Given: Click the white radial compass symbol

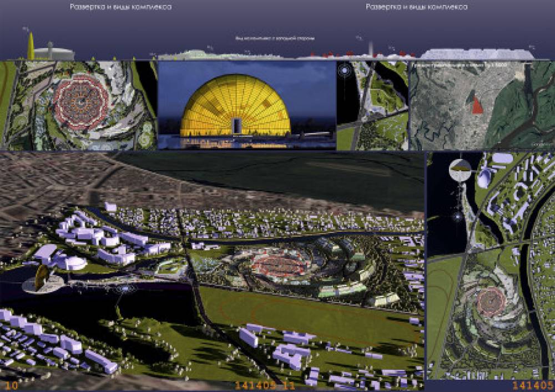Looking at the screenshot, I should (345, 72).
